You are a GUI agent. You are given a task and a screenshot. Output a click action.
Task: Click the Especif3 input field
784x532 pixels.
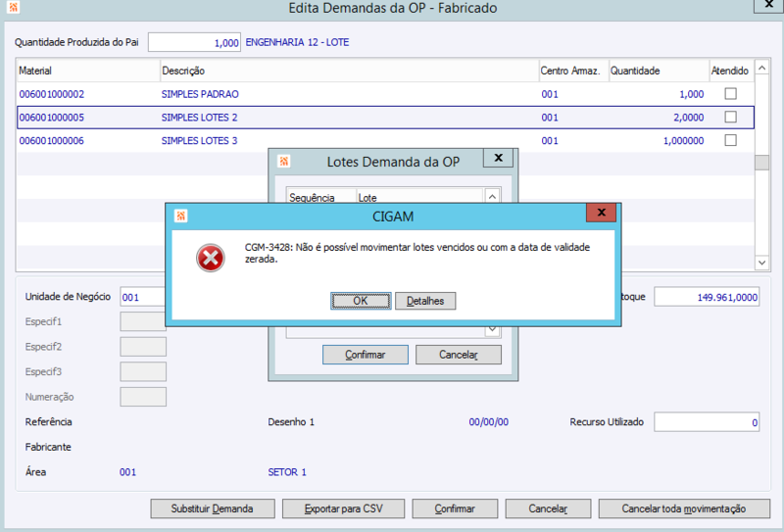(143, 371)
